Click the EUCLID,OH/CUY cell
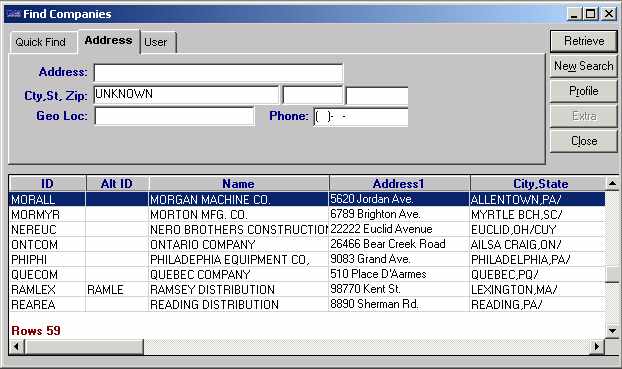The height and width of the screenshot is (369, 622). [538, 229]
